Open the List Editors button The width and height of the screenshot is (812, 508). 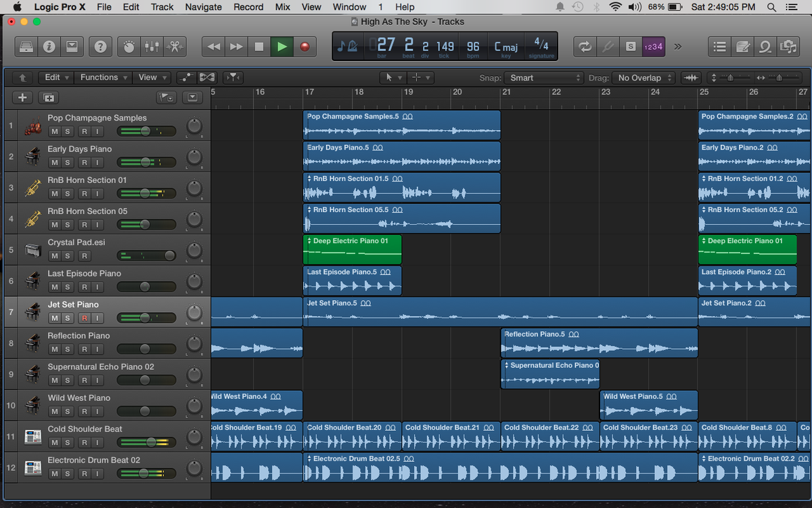coord(720,47)
